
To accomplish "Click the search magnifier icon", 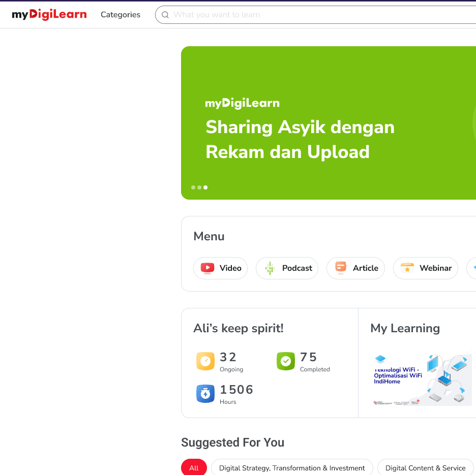I will pyautogui.click(x=165, y=15).
